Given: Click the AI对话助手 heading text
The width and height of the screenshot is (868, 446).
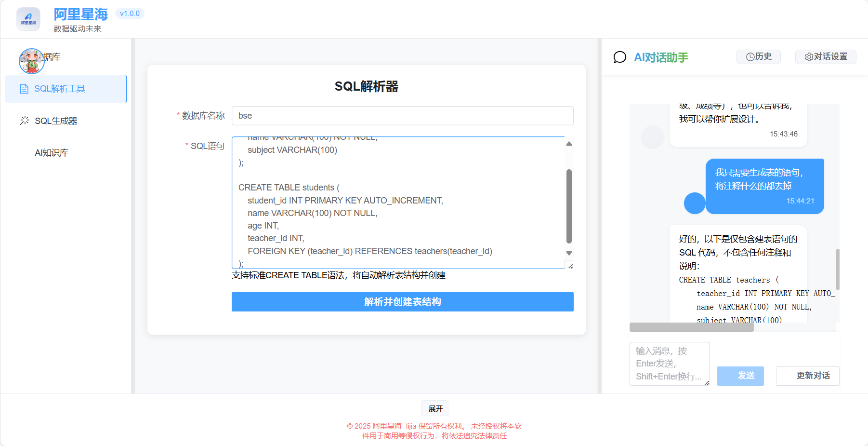Looking at the screenshot, I should [661, 57].
